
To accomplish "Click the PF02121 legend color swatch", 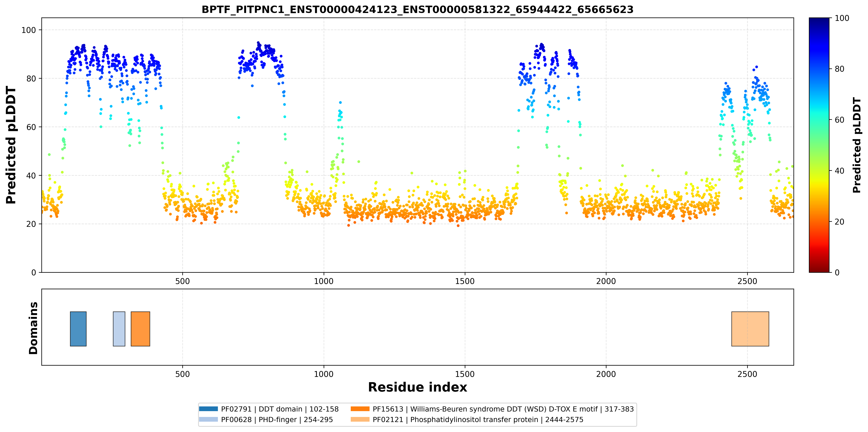I will click(x=360, y=420).
